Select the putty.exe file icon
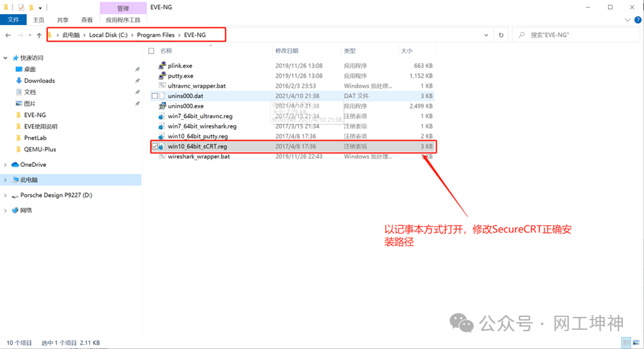 pyautogui.click(x=162, y=76)
